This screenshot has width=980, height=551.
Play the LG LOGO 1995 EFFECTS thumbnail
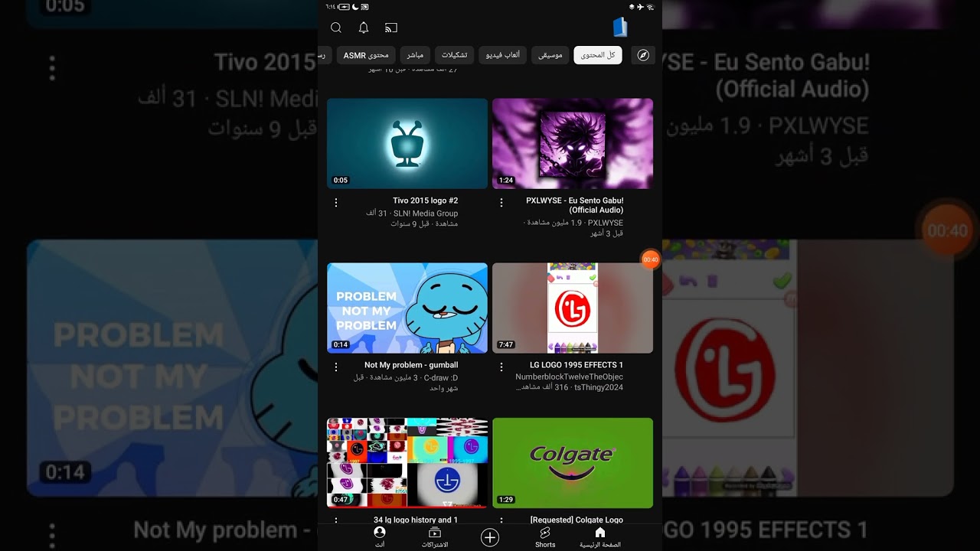point(573,308)
